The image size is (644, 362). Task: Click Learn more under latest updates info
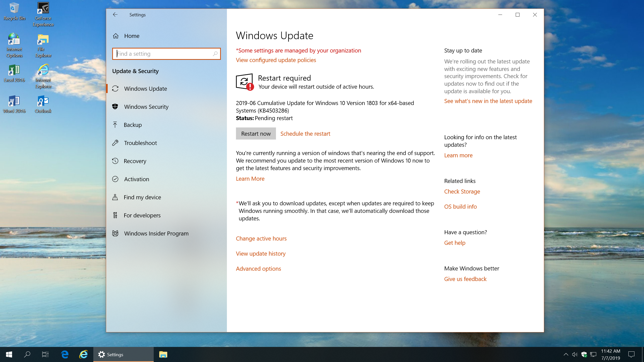point(458,155)
